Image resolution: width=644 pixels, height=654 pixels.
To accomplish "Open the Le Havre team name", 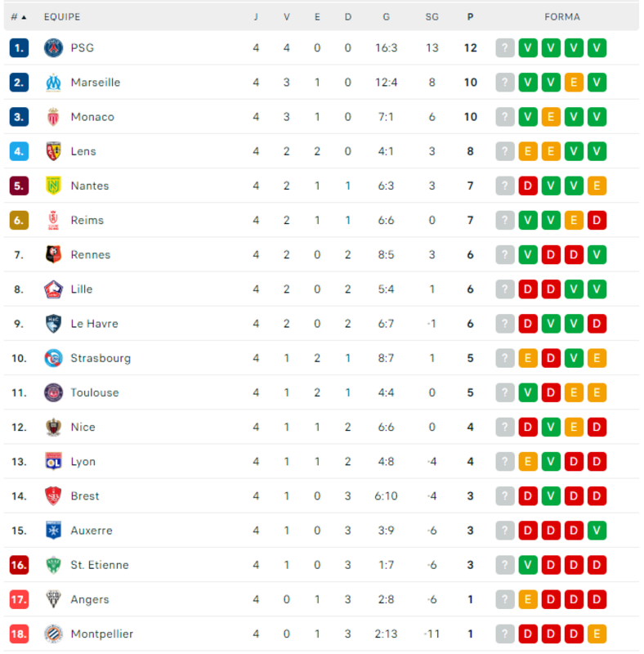I will 94,324.
